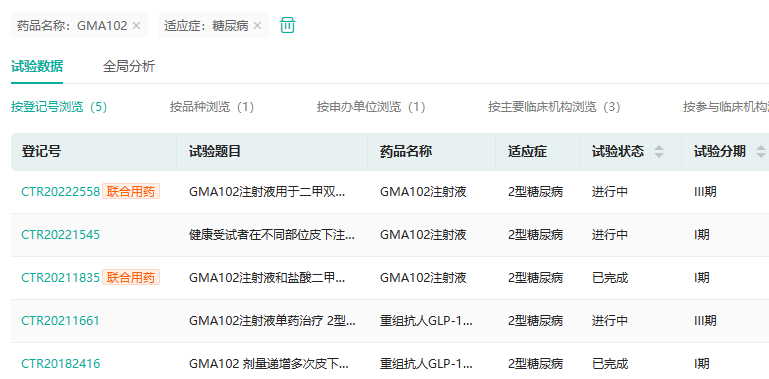The height and width of the screenshot is (379, 769).
Task: Click 登记号 column header
Action: coord(41,152)
